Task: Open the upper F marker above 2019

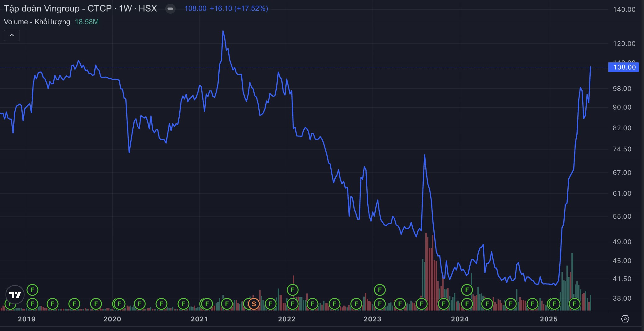Action: pyautogui.click(x=32, y=290)
